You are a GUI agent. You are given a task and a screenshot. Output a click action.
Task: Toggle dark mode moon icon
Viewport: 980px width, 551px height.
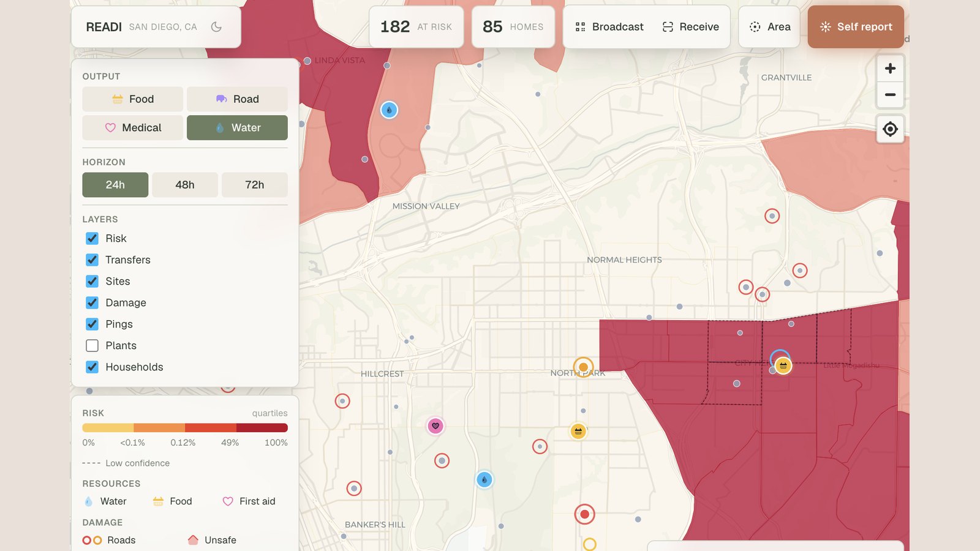tap(216, 27)
